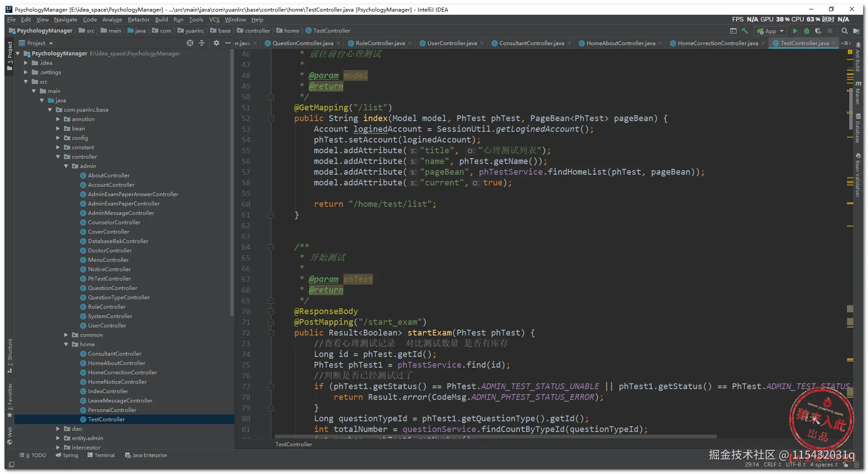Image resolution: width=868 pixels, height=474 pixels.
Task: Open PhTestController in the project tree
Action: pyautogui.click(x=109, y=279)
